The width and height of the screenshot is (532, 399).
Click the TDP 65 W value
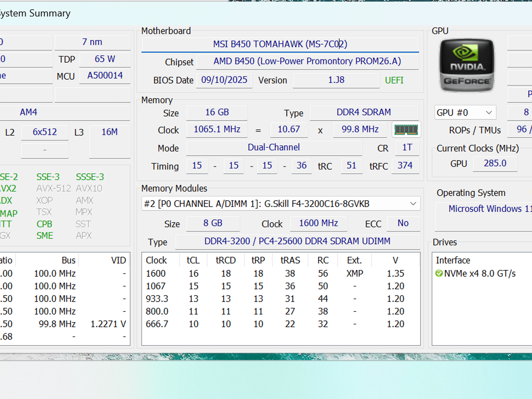[105, 59]
